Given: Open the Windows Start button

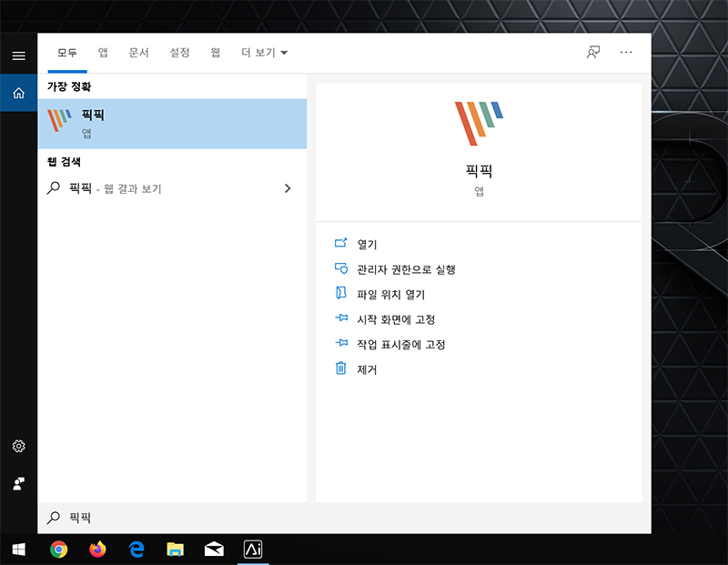Looking at the screenshot, I should pos(18,550).
